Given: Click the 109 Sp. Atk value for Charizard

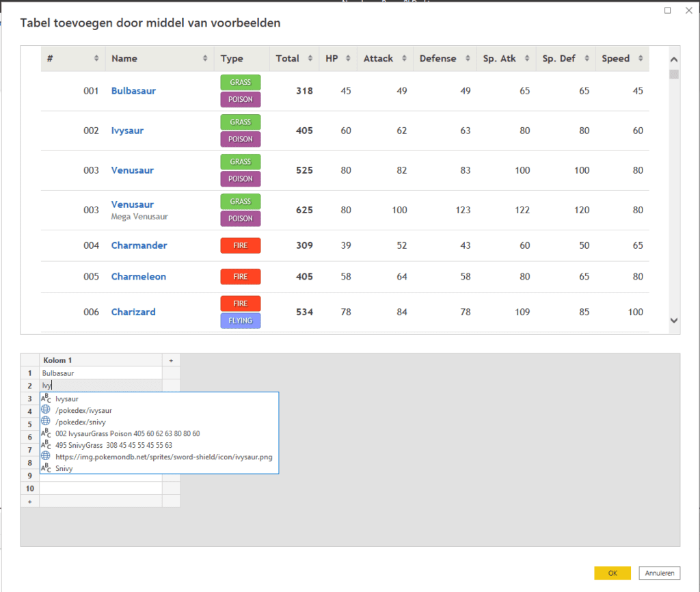Looking at the screenshot, I should click(x=522, y=312).
